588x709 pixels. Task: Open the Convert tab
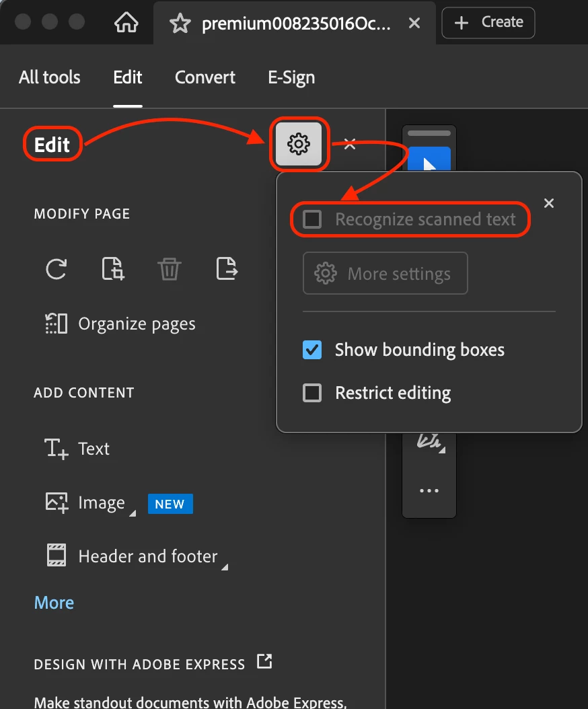pos(205,77)
